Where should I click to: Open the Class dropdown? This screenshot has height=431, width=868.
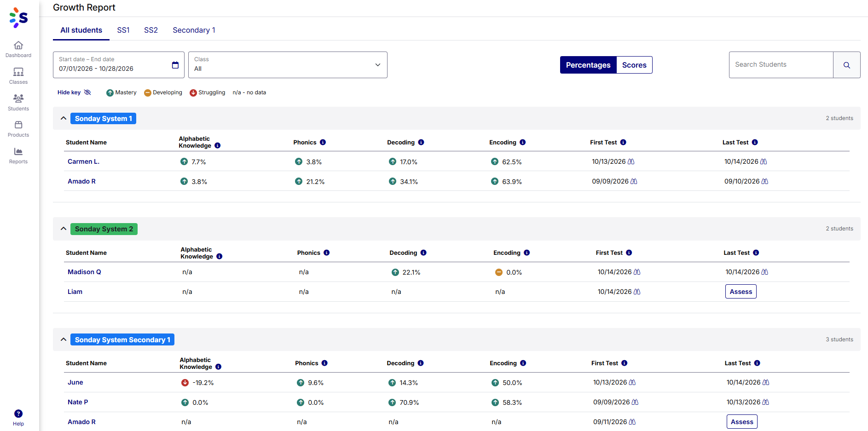288,65
